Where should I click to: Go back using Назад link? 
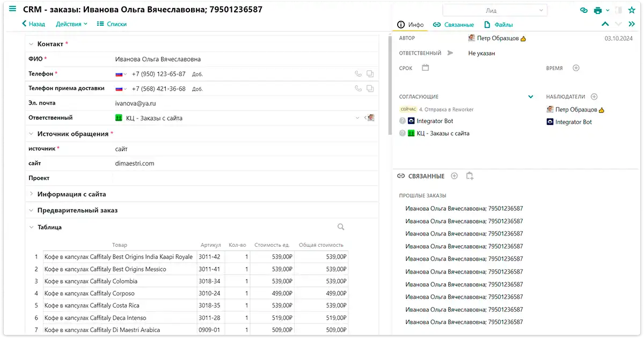click(33, 24)
